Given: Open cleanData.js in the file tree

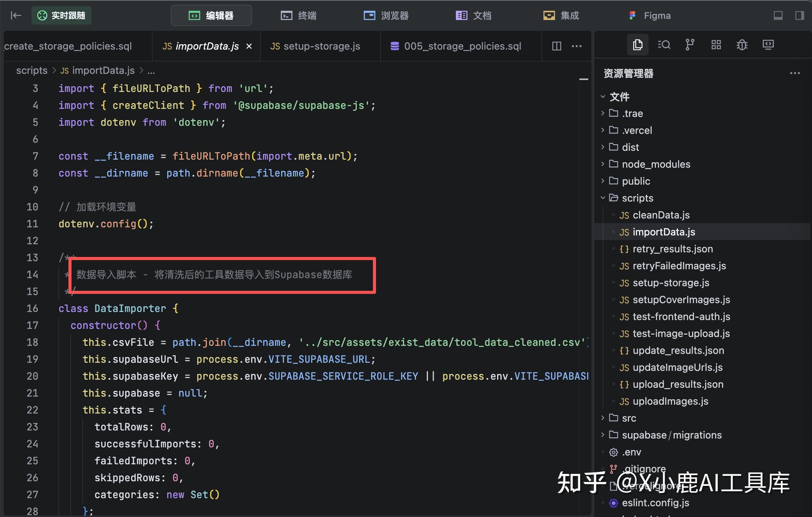Looking at the screenshot, I should pyautogui.click(x=661, y=215).
